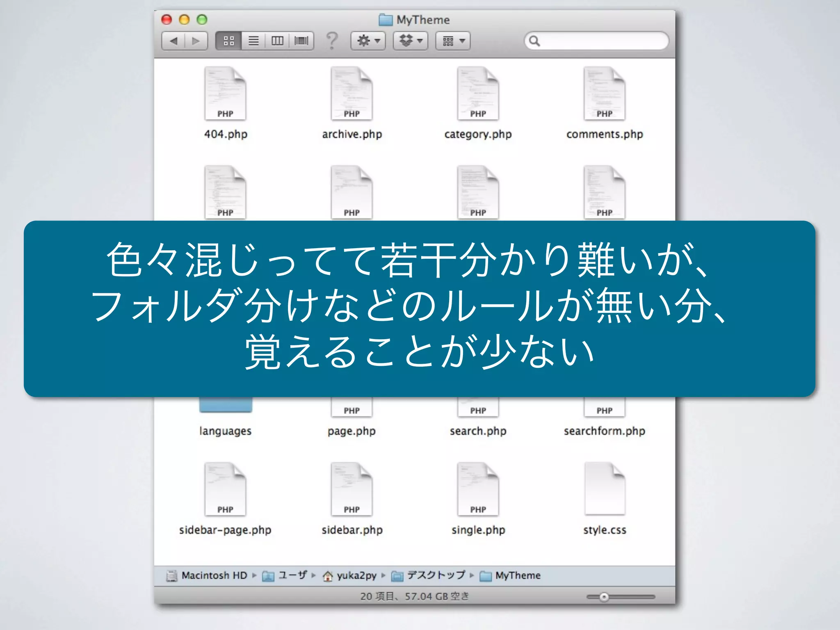This screenshot has width=840, height=630.
Task: Switch to icon view mode
Action: [x=228, y=41]
